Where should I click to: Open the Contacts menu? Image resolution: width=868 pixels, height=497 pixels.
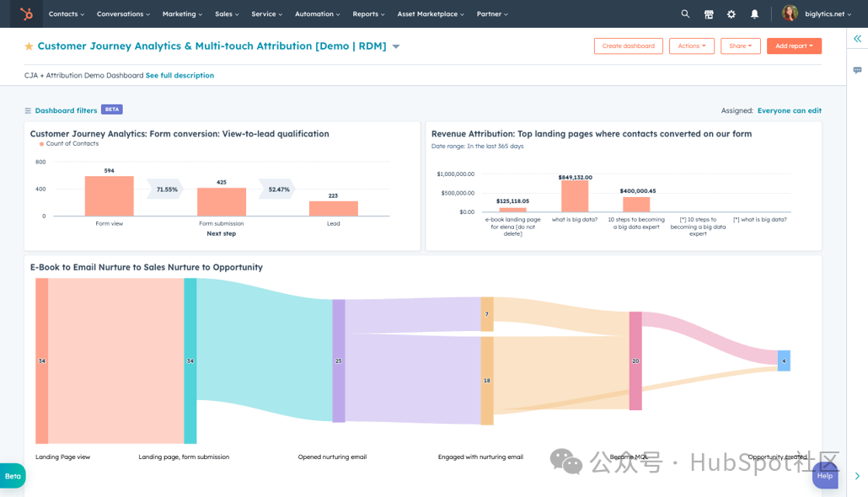click(66, 14)
